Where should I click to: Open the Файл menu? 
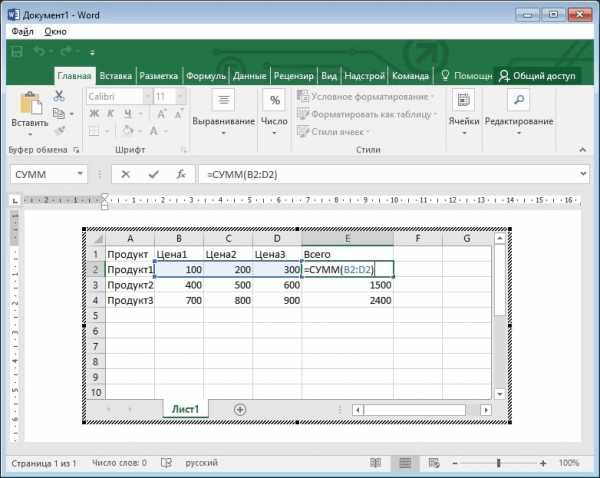[22, 31]
